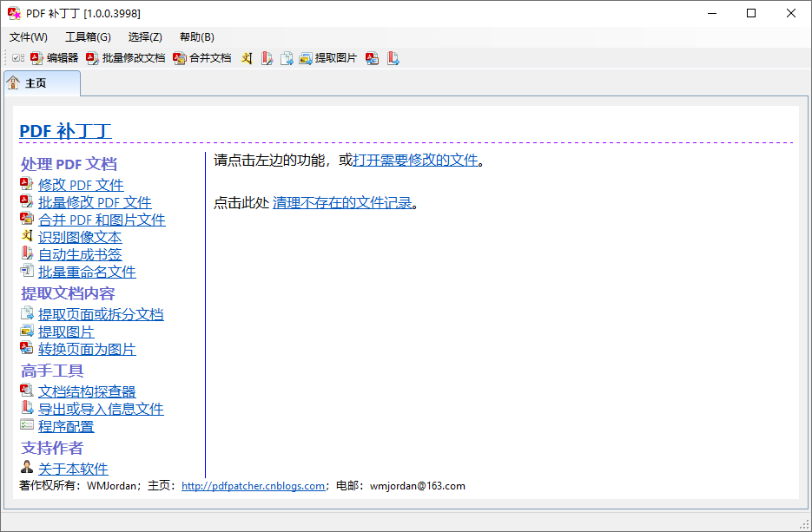Open 关于本软件 under 支持作者
The height and width of the screenshot is (532, 812).
[x=72, y=468]
